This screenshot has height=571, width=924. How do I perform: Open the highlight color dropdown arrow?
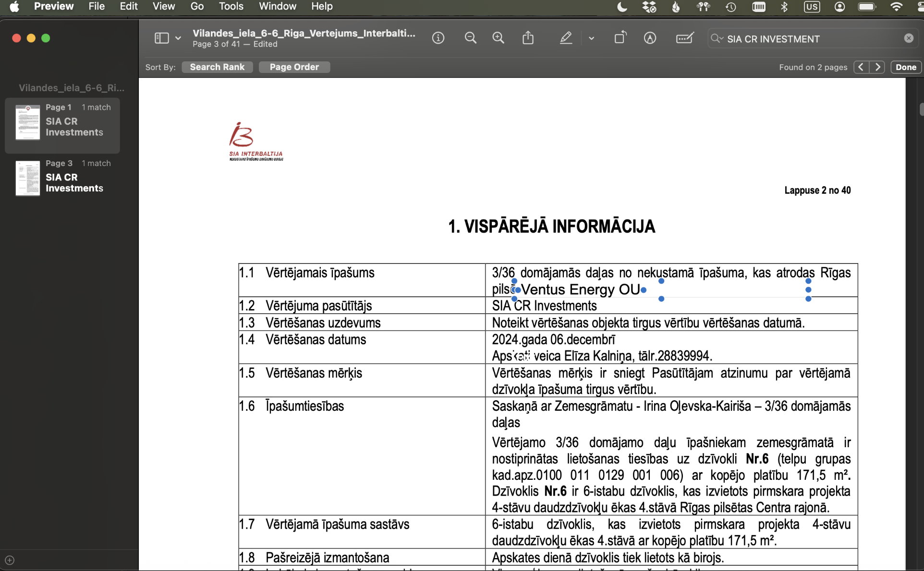(x=591, y=38)
